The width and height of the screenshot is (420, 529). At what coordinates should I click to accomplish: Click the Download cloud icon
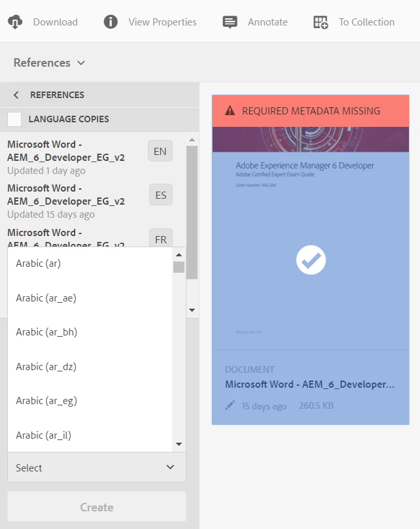tap(15, 22)
